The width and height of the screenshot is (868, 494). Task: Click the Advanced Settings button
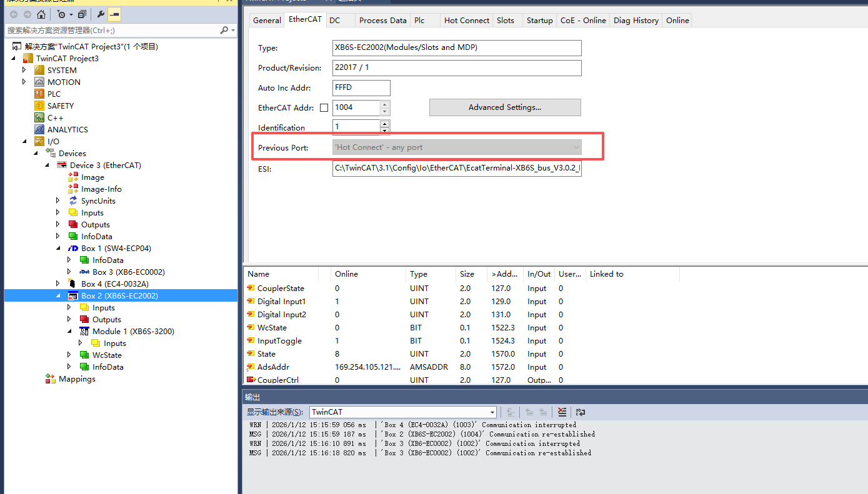[504, 107]
